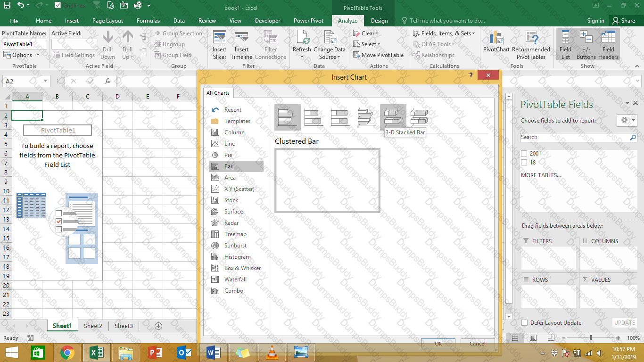Add a new sheet with plus icon

(158, 326)
